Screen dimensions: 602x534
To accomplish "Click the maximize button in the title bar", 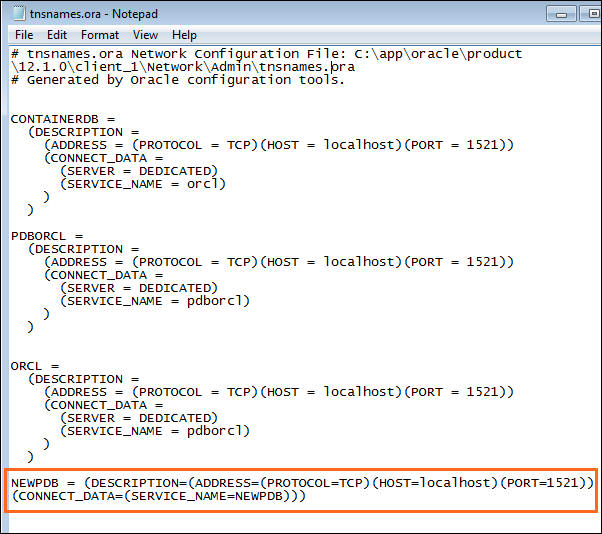I will 592,14.
